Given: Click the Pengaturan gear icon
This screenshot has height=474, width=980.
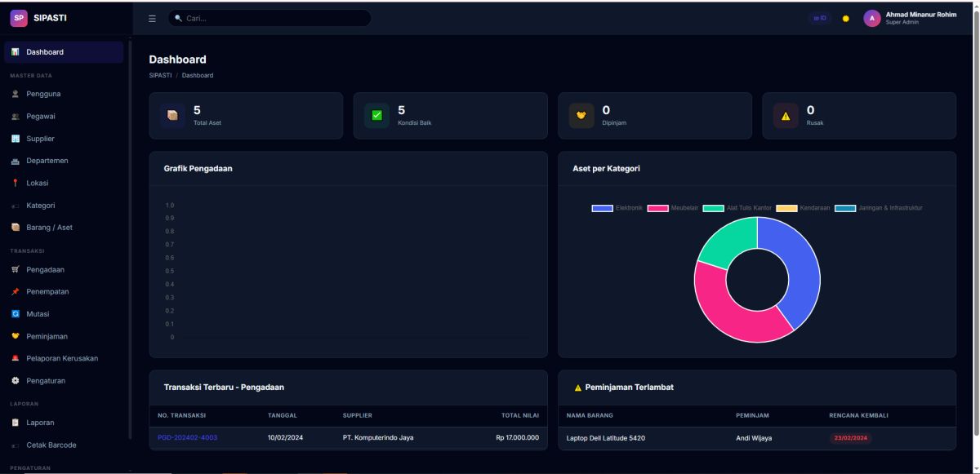Looking at the screenshot, I should point(16,379).
